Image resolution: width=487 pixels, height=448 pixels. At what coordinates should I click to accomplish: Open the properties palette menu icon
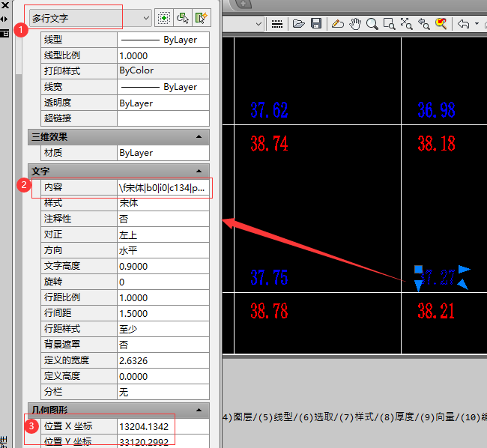click(x=4, y=34)
